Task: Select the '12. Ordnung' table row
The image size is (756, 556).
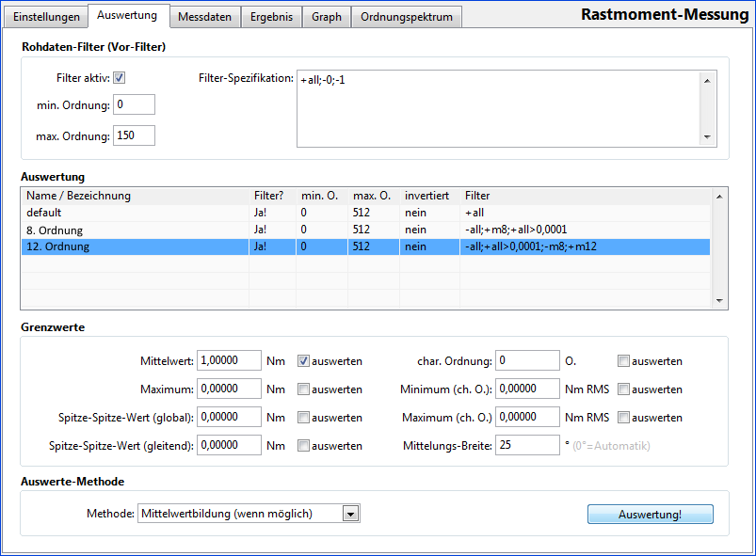Action: [x=365, y=246]
